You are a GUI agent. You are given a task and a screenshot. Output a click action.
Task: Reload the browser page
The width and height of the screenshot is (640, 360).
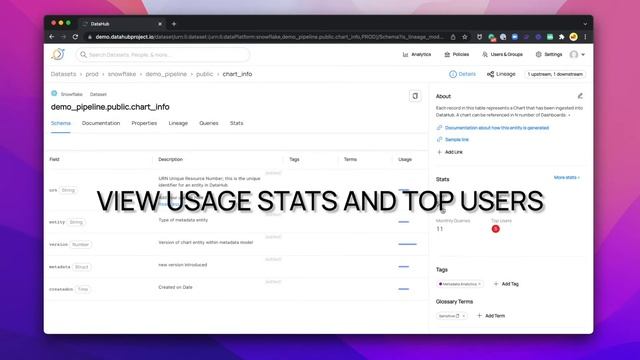[x=76, y=37]
